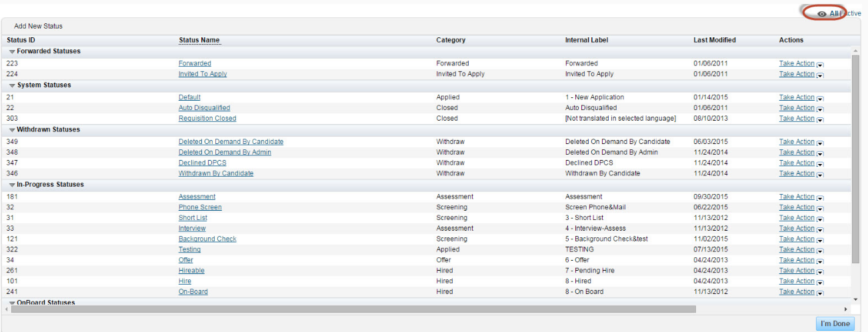Screen dimensions: 868x332
Task: Open action dropdown arrow for Default row
Action: (x=820, y=98)
